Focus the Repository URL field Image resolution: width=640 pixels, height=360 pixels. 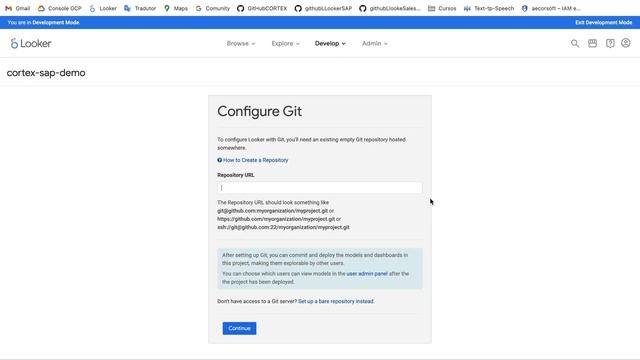tap(320, 188)
